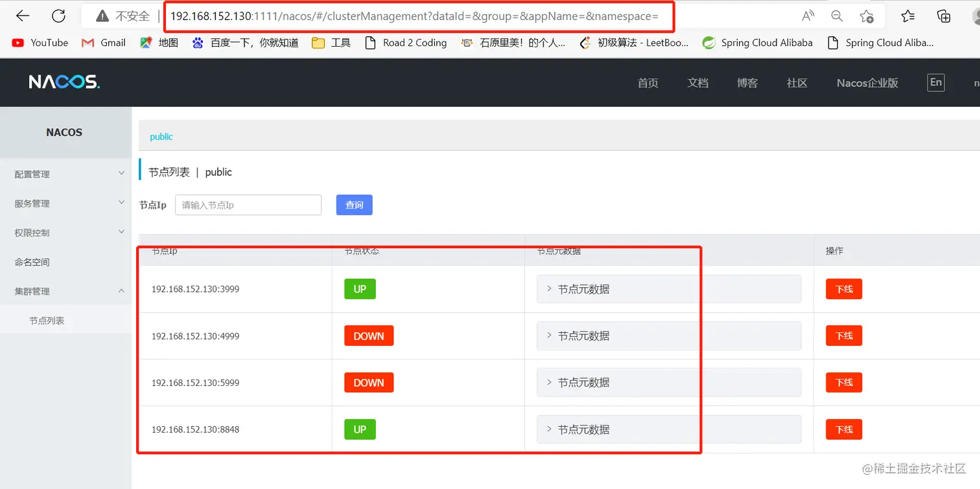Click the DOWN status of node 192.168.152.130:5999
The height and width of the screenshot is (489, 980).
(x=369, y=382)
